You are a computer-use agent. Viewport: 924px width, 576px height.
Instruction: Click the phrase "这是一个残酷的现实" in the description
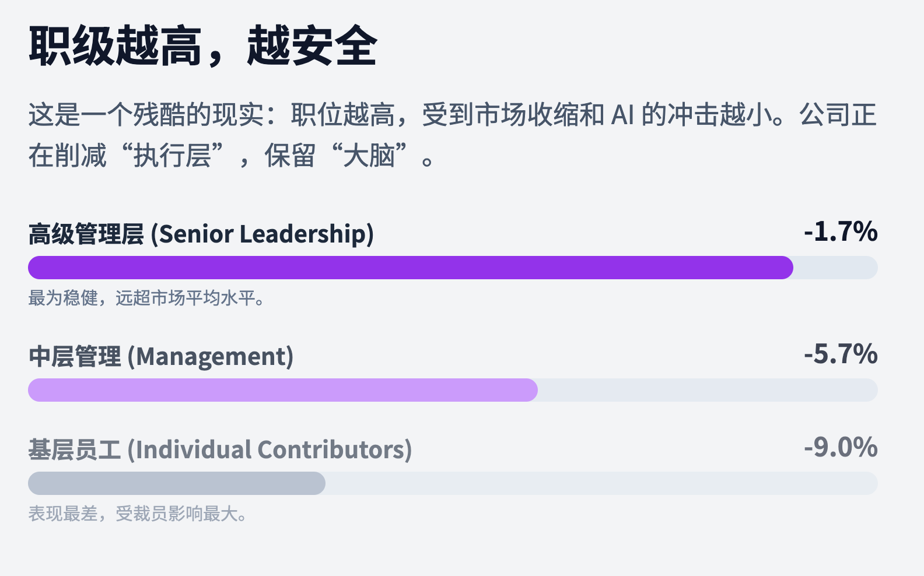pyautogui.click(x=146, y=115)
